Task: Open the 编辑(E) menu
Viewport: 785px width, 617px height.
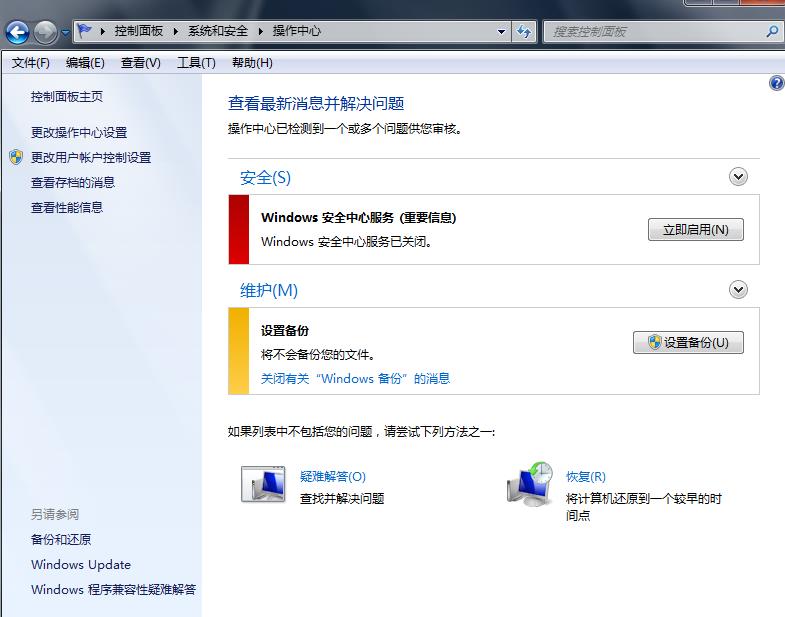Action: pyautogui.click(x=85, y=63)
